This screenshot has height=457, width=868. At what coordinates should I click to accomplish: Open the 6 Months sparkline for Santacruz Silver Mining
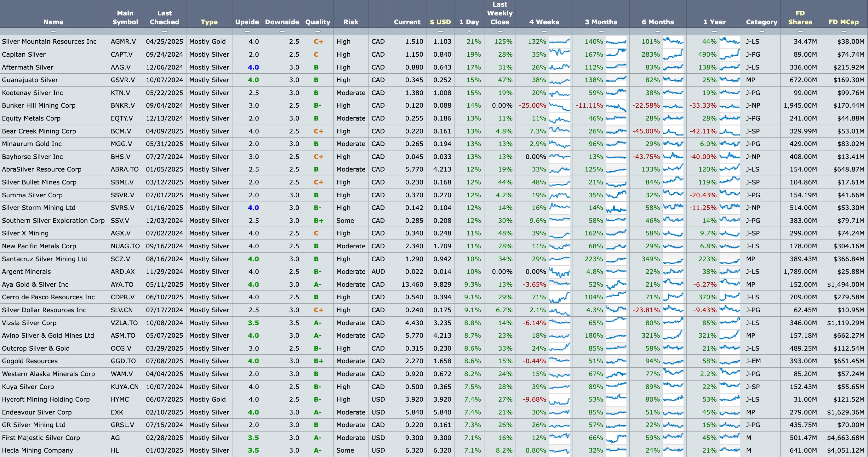coord(673,259)
